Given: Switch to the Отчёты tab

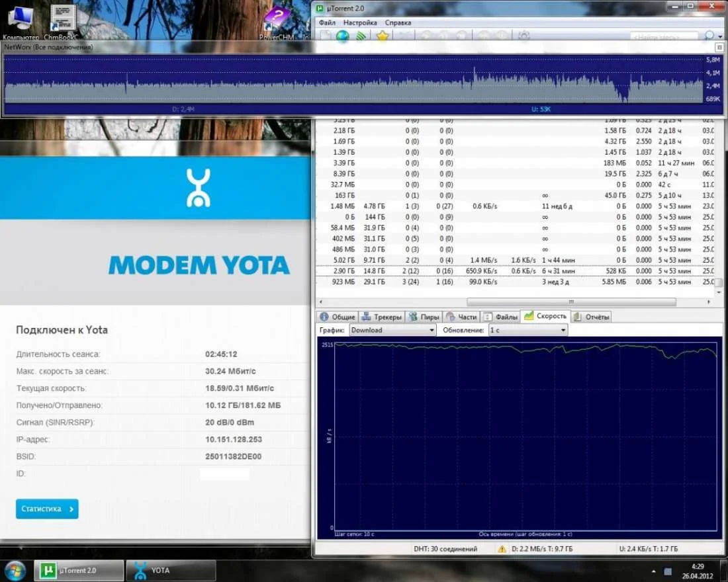Looking at the screenshot, I should pyautogui.click(x=592, y=317).
